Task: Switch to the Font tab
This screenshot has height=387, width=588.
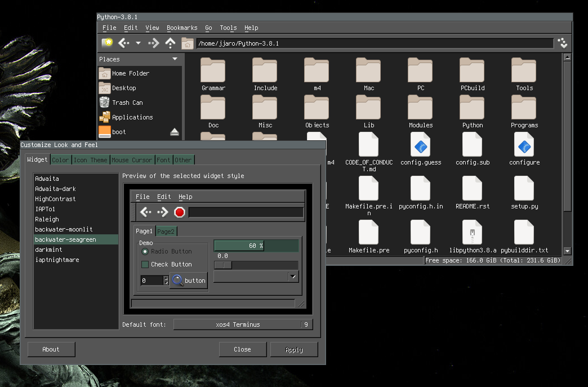Action: point(163,160)
